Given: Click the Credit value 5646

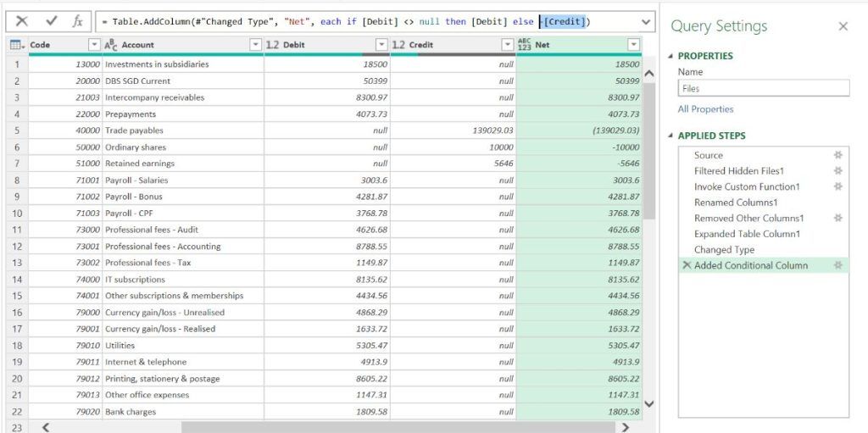Looking at the screenshot, I should [x=453, y=164].
